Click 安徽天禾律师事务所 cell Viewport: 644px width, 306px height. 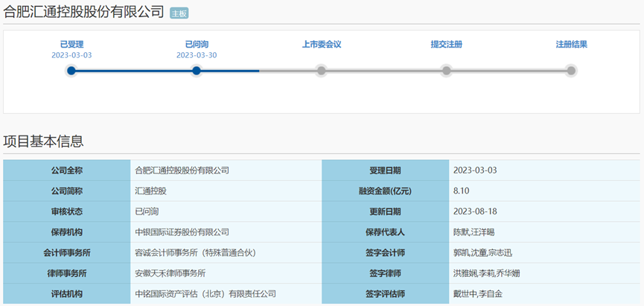click(x=226, y=273)
